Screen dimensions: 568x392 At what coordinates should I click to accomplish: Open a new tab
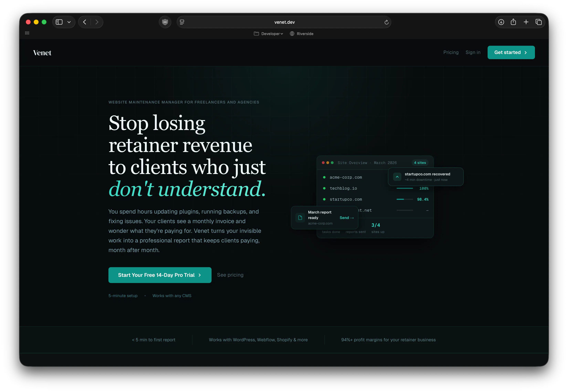click(x=526, y=22)
